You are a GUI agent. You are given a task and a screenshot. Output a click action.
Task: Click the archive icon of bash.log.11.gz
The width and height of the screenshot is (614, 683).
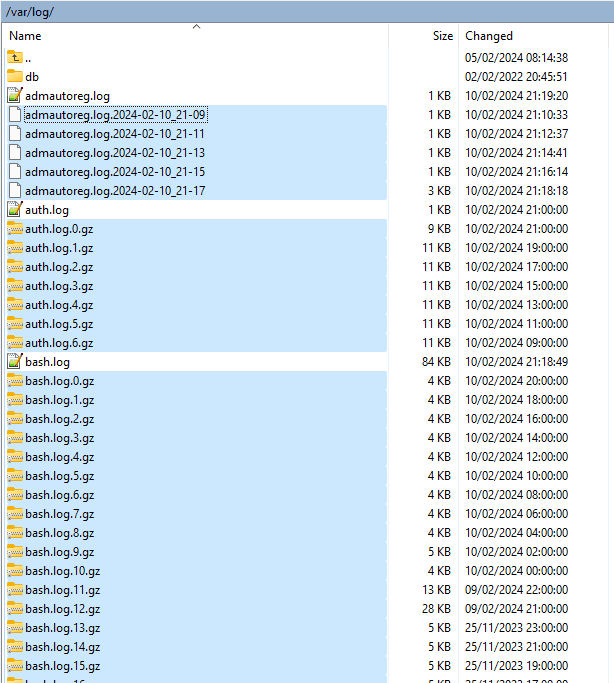pyautogui.click(x=14, y=590)
